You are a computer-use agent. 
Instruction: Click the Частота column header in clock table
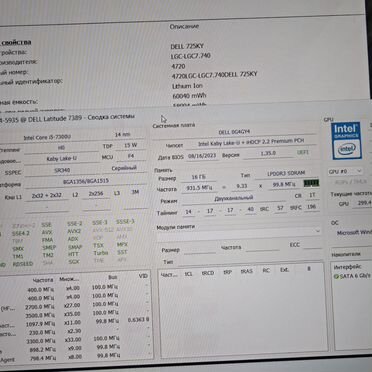[x=43, y=280]
